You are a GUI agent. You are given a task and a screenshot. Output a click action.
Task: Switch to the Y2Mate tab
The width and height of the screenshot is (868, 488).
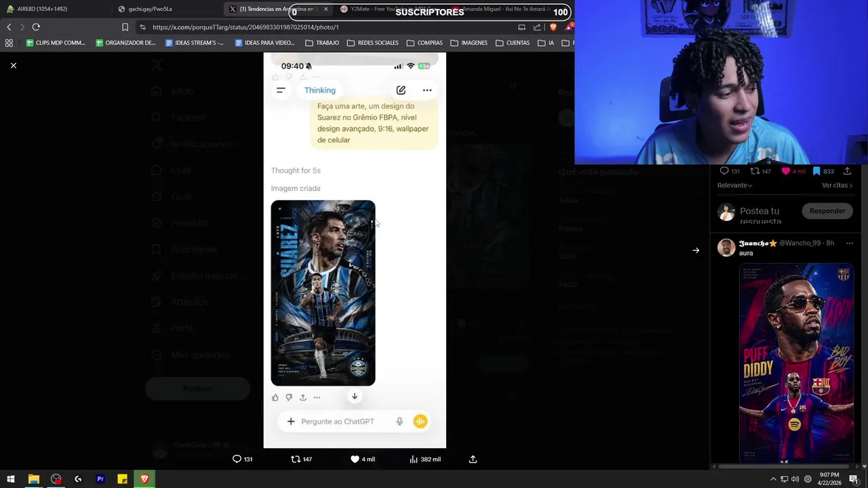click(x=390, y=9)
